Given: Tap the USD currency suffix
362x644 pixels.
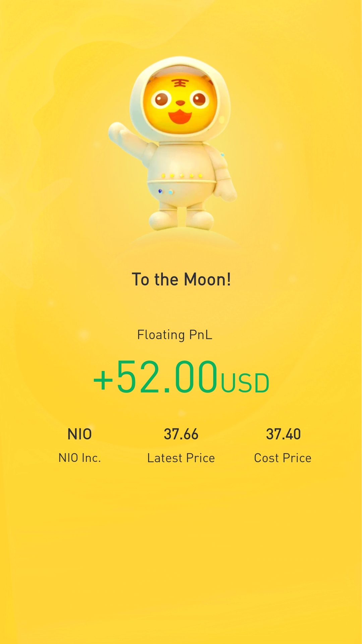Looking at the screenshot, I should [x=245, y=383].
